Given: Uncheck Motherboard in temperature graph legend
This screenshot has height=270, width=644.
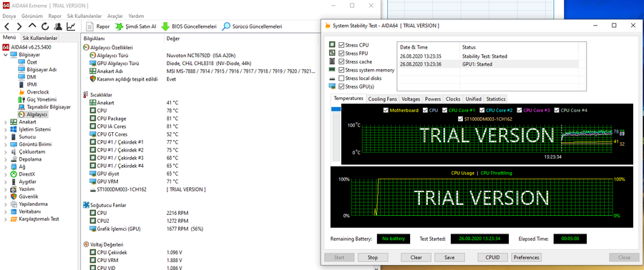Looking at the screenshot, I should [x=386, y=110].
